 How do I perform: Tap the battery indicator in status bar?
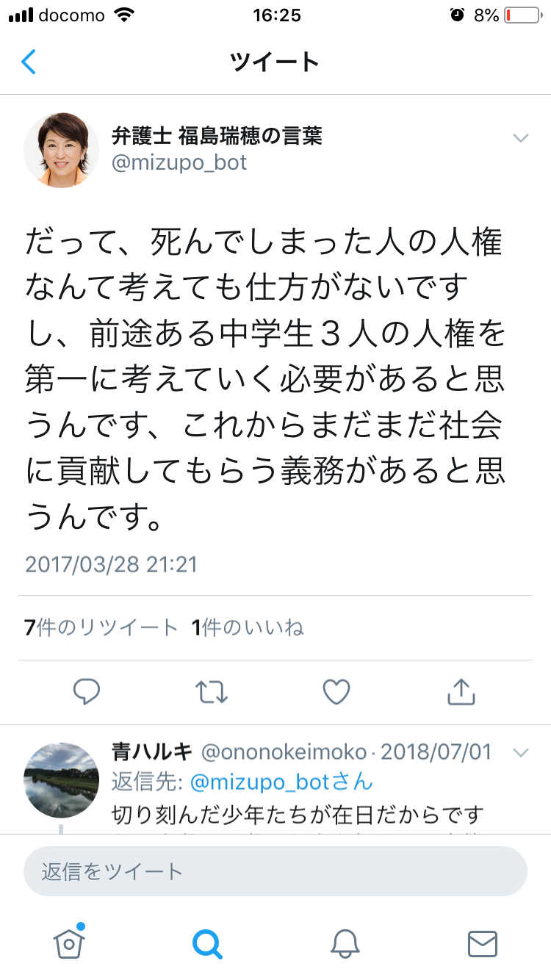click(x=522, y=15)
